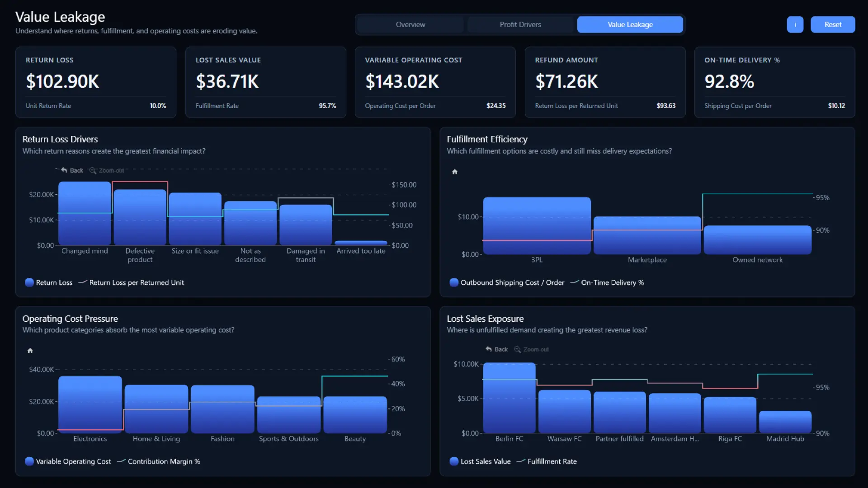868x488 pixels.
Task: Select the Changed mind bar
Action: 85,213
